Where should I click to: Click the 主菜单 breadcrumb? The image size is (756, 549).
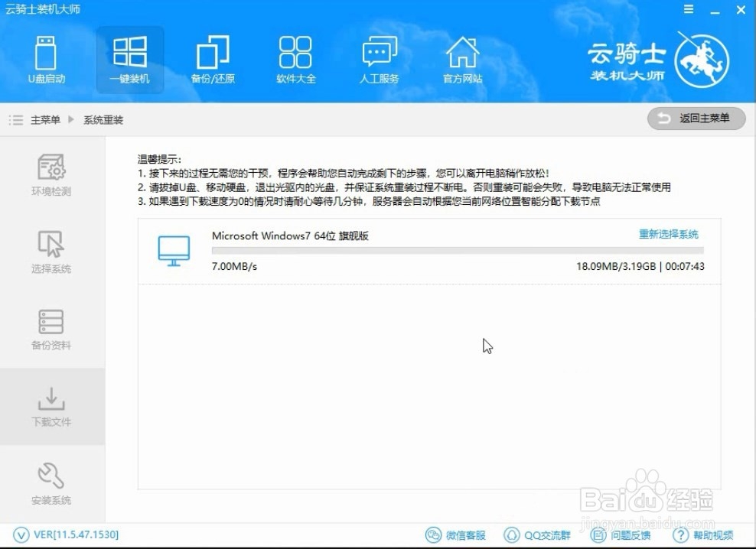coord(45,119)
